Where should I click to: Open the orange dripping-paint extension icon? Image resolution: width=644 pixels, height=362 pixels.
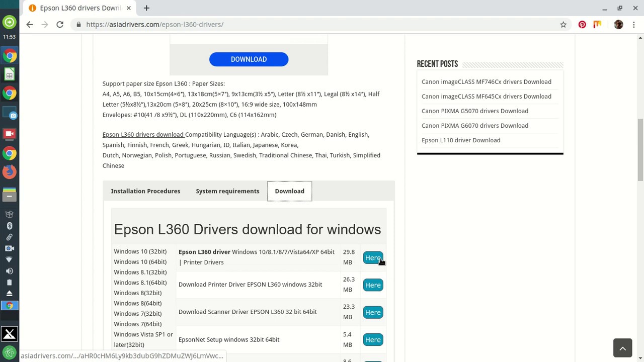pyautogui.click(x=597, y=24)
